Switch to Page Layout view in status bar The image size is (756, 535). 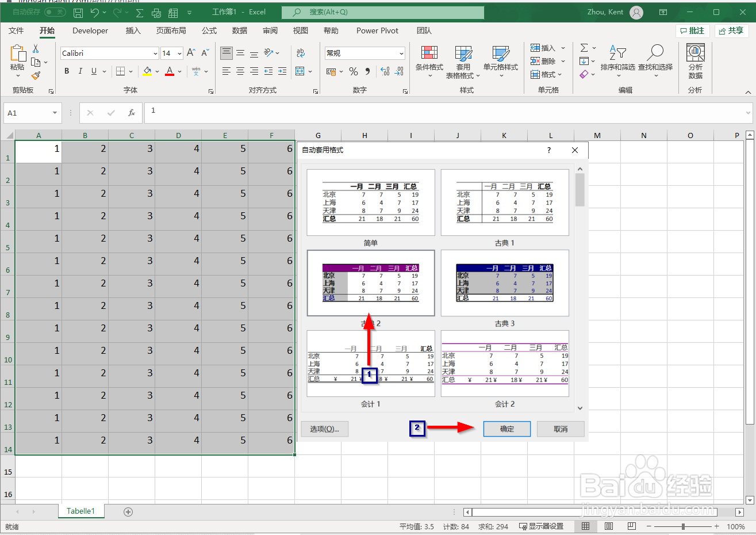pos(609,526)
